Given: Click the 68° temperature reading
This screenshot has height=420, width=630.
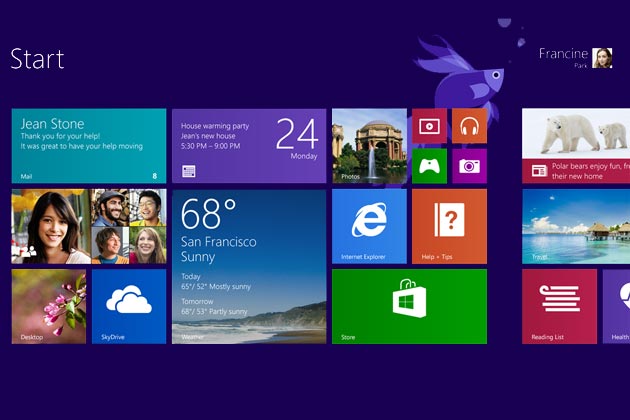Looking at the screenshot, I should pos(208,213).
